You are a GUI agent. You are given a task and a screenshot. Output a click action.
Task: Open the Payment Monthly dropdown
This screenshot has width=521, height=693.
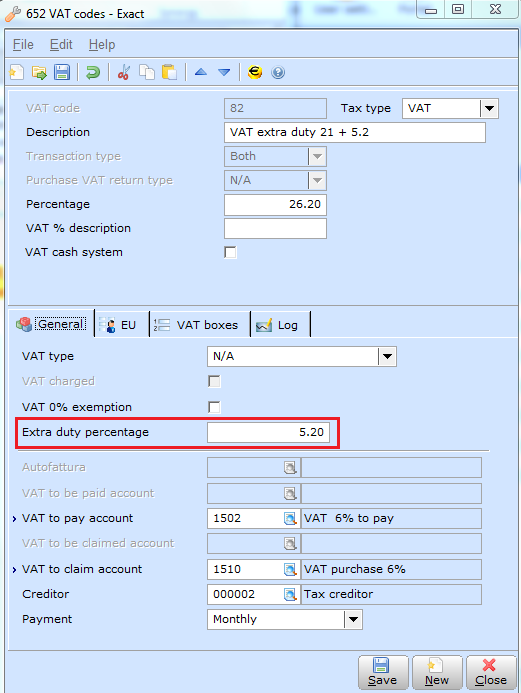tap(353, 620)
